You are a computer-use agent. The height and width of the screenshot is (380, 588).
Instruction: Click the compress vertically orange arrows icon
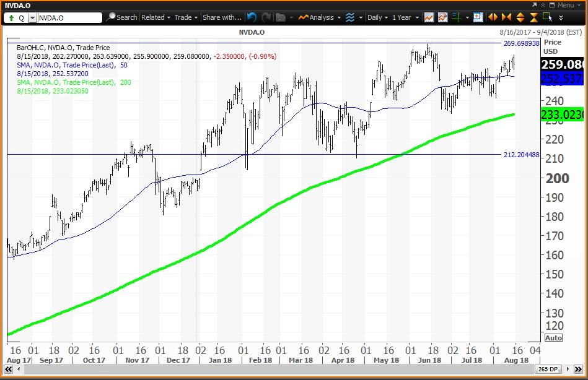pyautogui.click(x=534, y=17)
